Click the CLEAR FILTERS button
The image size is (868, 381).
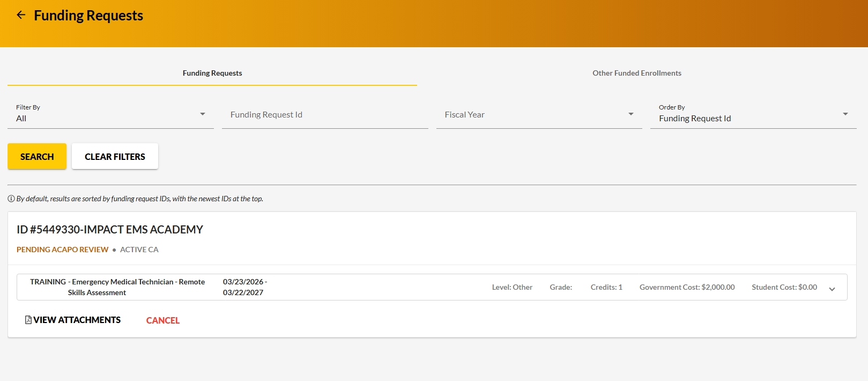pyautogui.click(x=115, y=157)
